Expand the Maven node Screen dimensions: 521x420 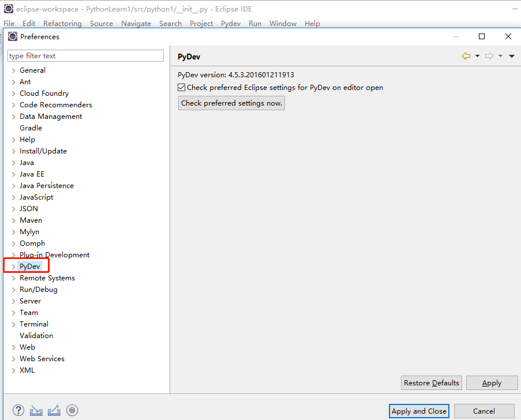(14, 220)
